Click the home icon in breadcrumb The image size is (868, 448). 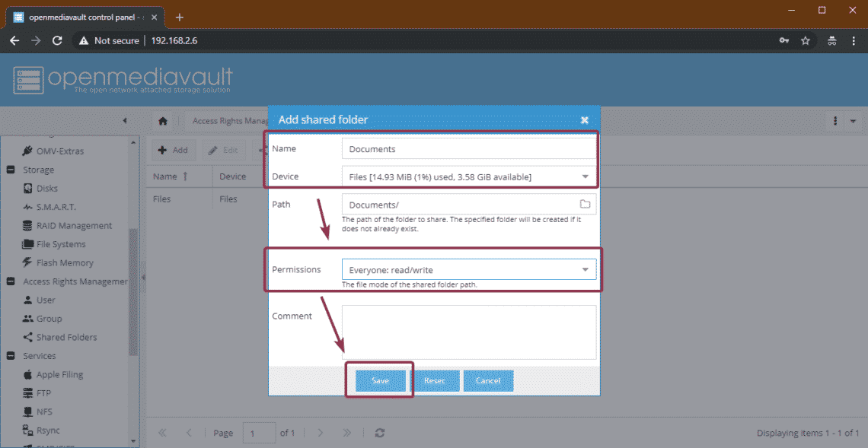[163, 121]
